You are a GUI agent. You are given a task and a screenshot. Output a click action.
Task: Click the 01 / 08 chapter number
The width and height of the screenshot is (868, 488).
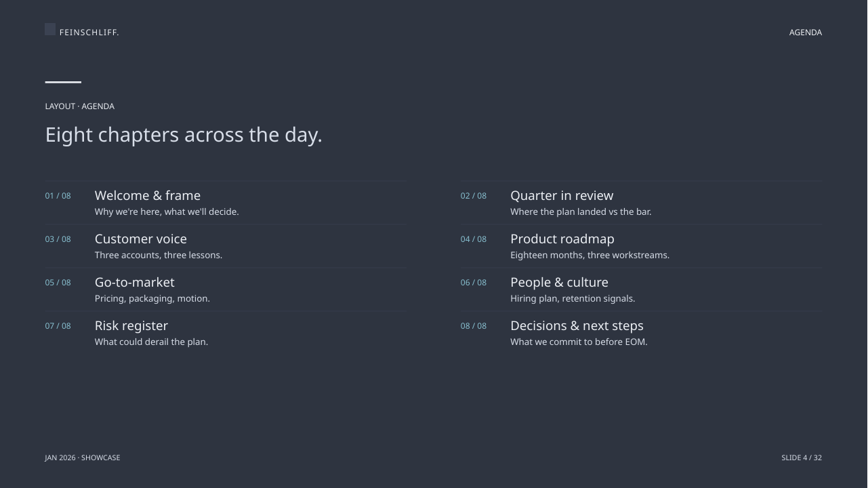[58, 196]
